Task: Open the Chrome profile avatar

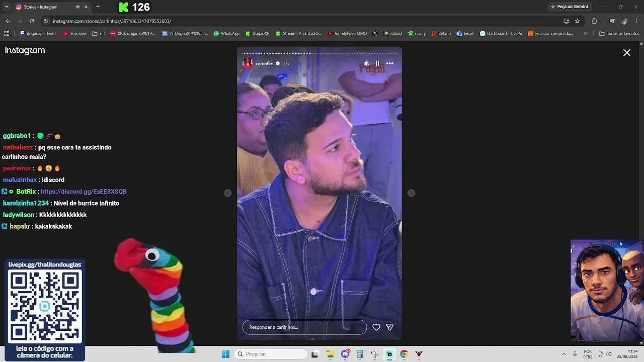Action: [x=624, y=21]
